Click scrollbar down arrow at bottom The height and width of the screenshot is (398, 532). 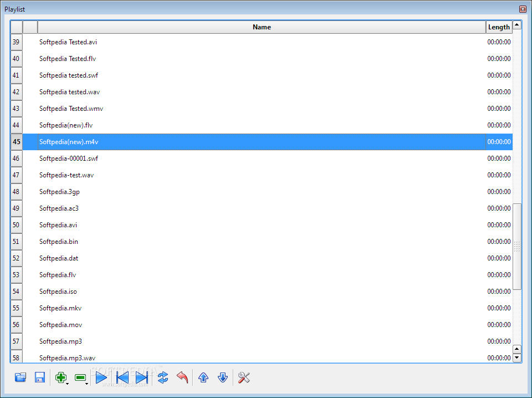point(516,358)
